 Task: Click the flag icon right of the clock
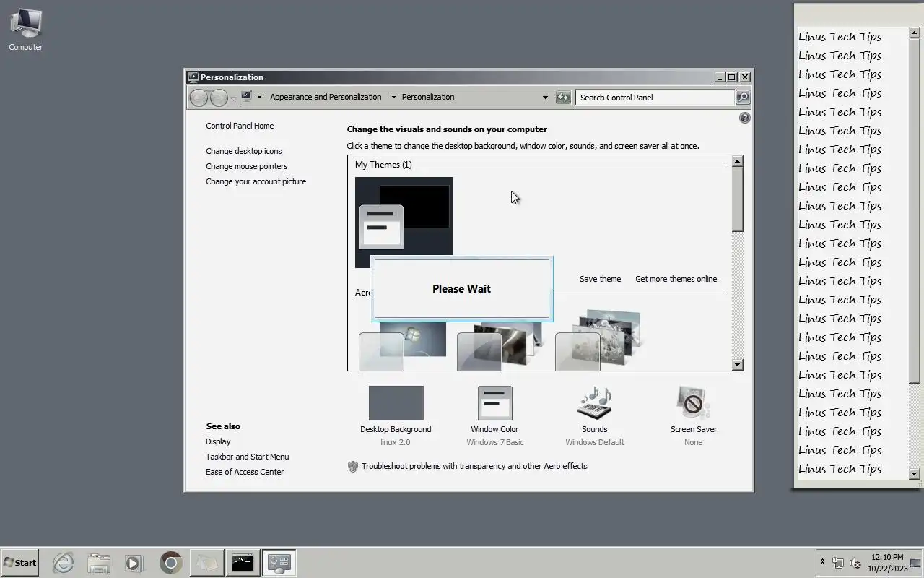click(915, 563)
